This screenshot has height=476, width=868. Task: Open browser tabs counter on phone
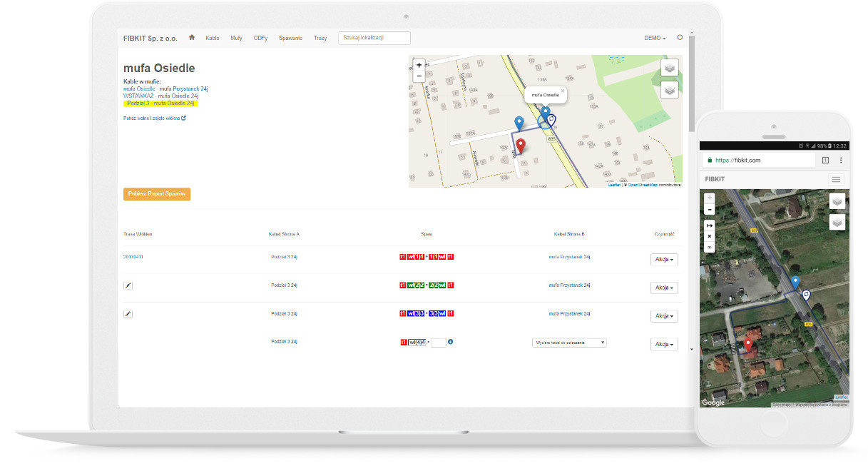point(825,161)
